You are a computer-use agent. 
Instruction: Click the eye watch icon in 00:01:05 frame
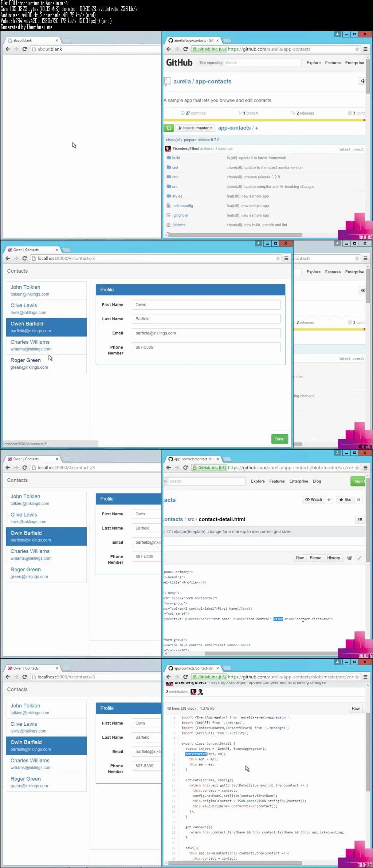363,81
